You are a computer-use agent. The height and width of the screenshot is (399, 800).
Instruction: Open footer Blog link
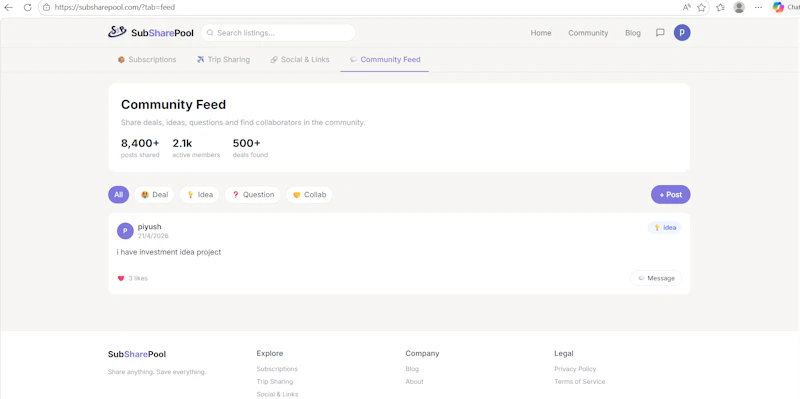tap(412, 369)
